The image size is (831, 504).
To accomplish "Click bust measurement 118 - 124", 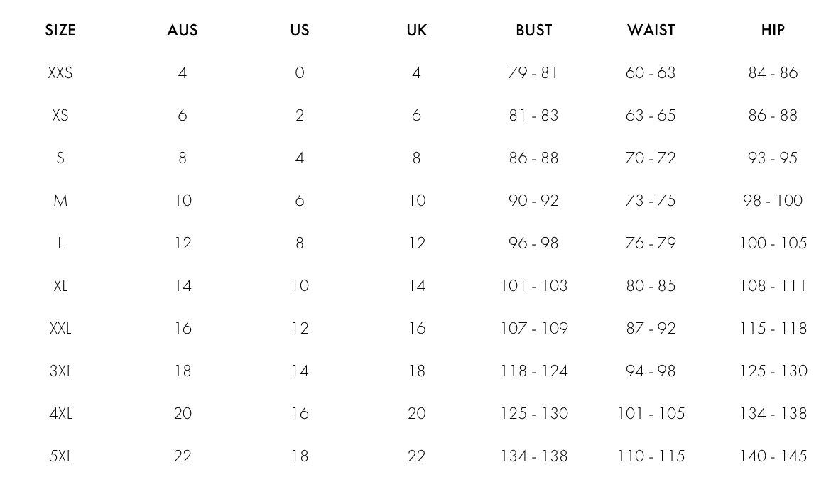I will click(x=534, y=371).
